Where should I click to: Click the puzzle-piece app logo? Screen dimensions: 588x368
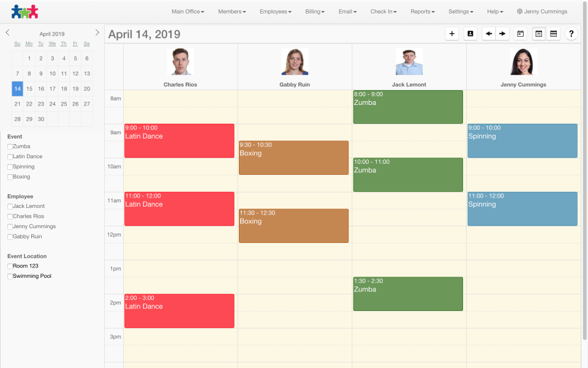26,10
